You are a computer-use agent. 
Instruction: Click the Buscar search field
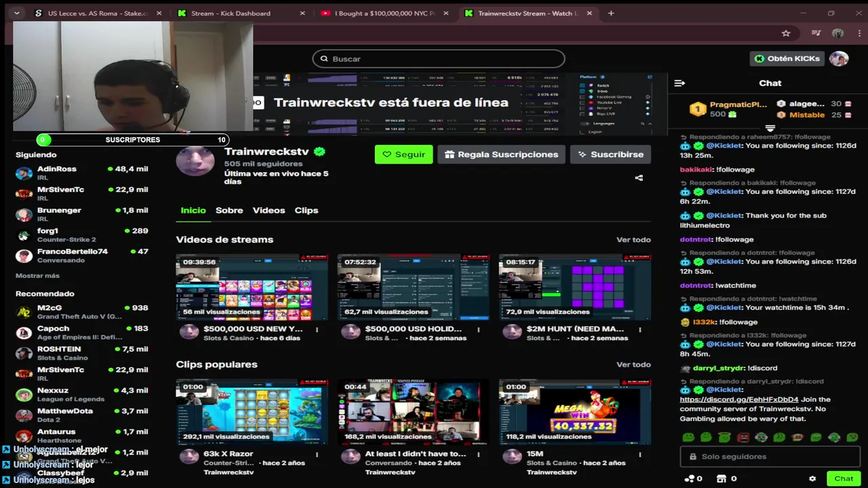coord(439,59)
